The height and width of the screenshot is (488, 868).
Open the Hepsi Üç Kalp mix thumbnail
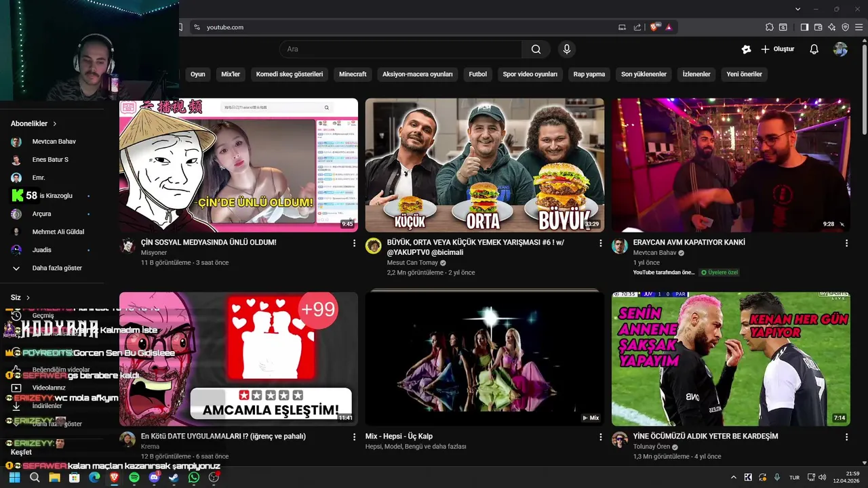[x=485, y=359]
